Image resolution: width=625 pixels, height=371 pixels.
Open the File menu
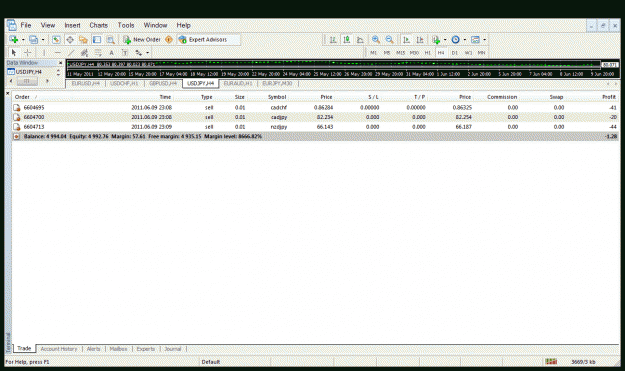coord(26,25)
